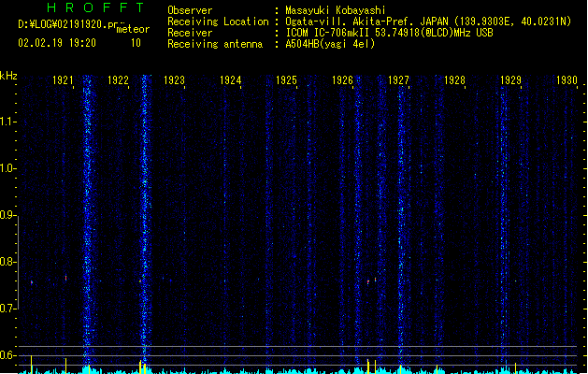Click the 1923 time axis label

(x=175, y=80)
